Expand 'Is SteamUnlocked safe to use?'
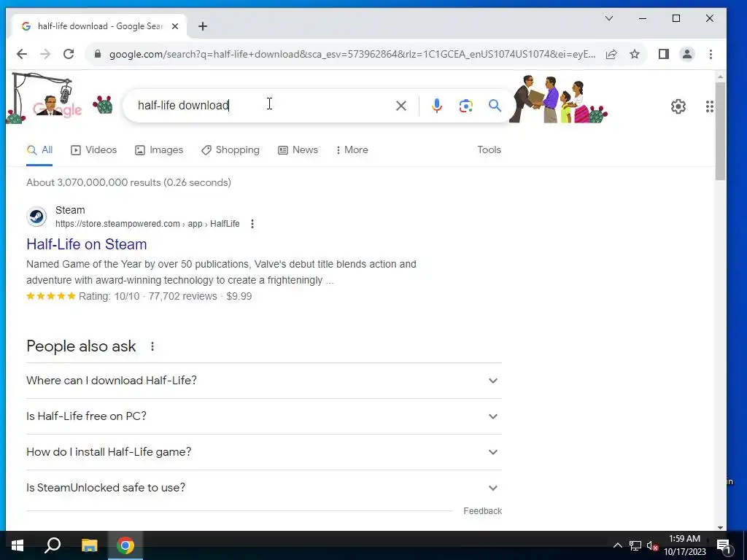 point(264,488)
